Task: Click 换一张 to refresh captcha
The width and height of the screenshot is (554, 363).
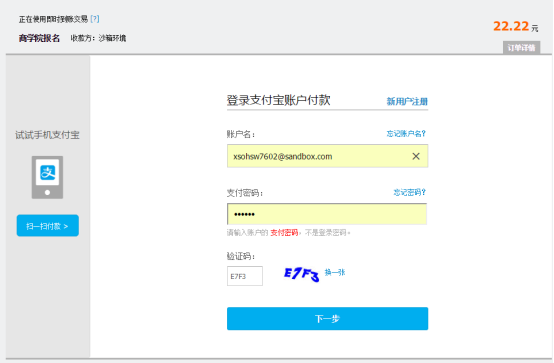Action: (335, 273)
